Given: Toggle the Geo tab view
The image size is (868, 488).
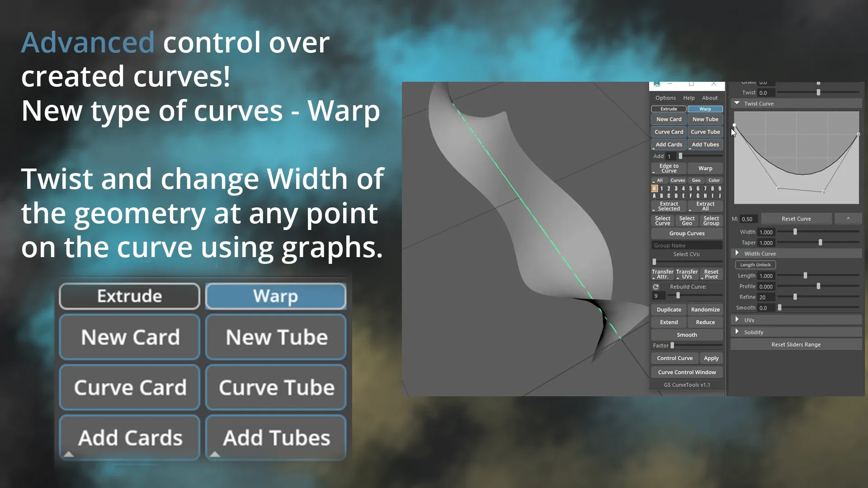Looking at the screenshot, I should [696, 181].
